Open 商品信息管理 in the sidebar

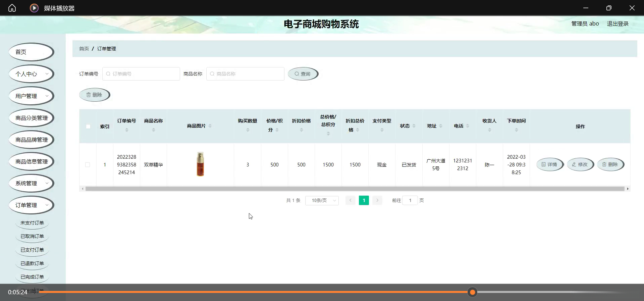click(31, 161)
